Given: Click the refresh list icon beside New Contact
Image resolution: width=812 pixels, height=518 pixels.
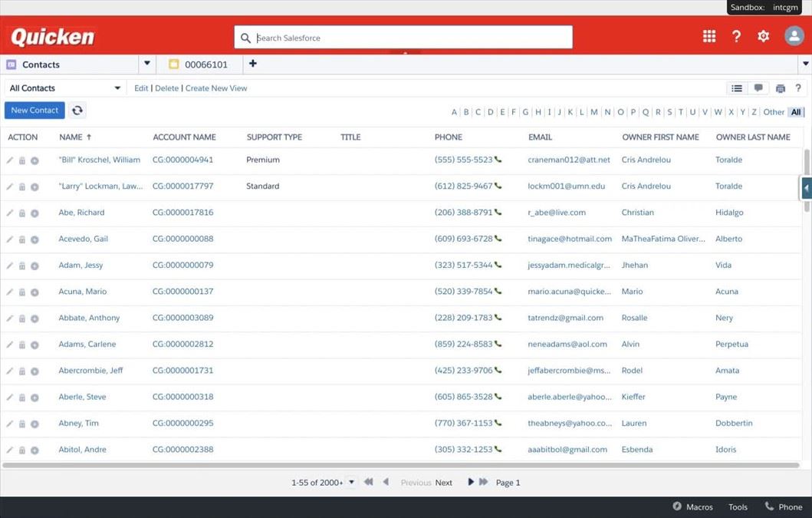Looking at the screenshot, I should coord(77,111).
